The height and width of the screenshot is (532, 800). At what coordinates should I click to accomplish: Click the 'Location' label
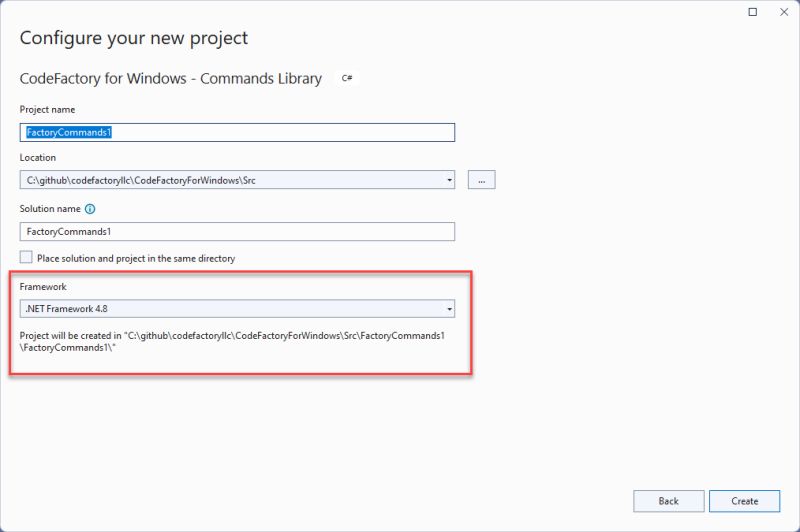(x=38, y=158)
